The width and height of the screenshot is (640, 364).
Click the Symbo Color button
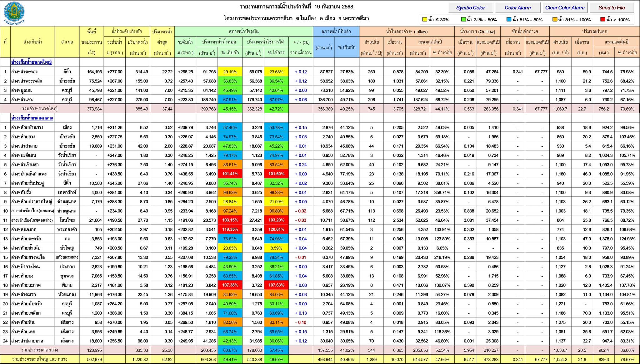point(471,8)
